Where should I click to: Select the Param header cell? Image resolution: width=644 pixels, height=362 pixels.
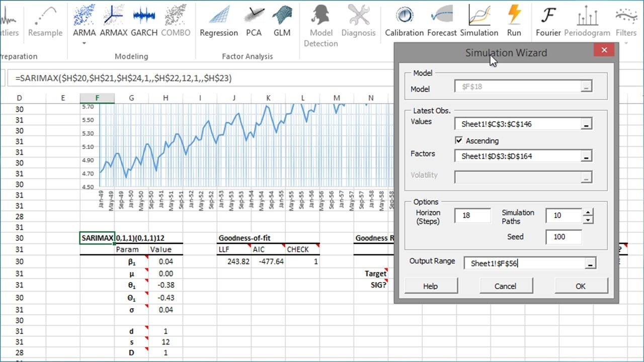[x=131, y=249]
